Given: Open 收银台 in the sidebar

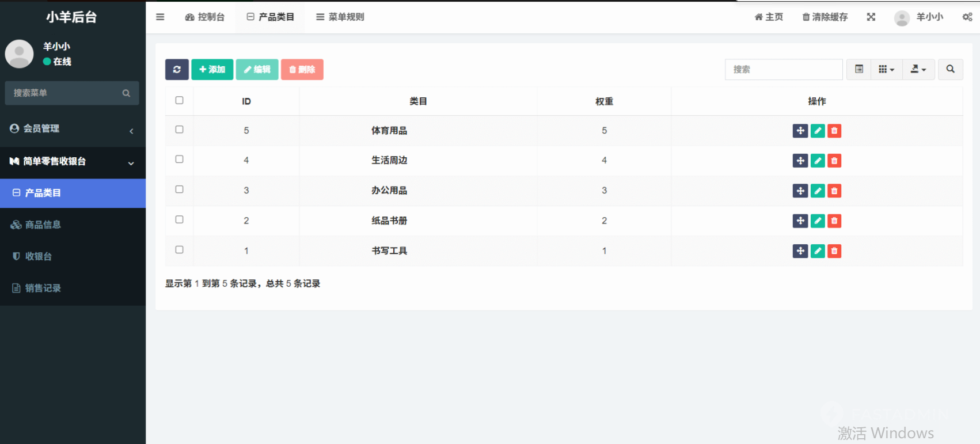Looking at the screenshot, I should click(x=73, y=257).
